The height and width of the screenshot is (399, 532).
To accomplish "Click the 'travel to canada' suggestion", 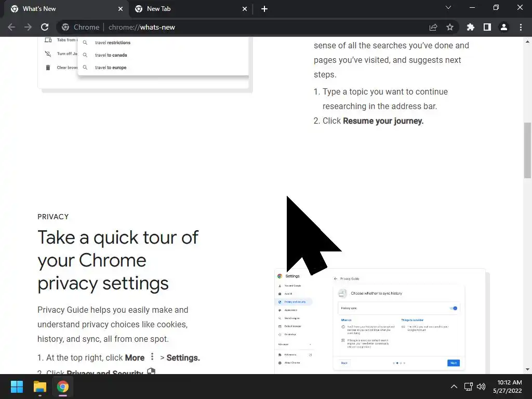I will (111, 55).
